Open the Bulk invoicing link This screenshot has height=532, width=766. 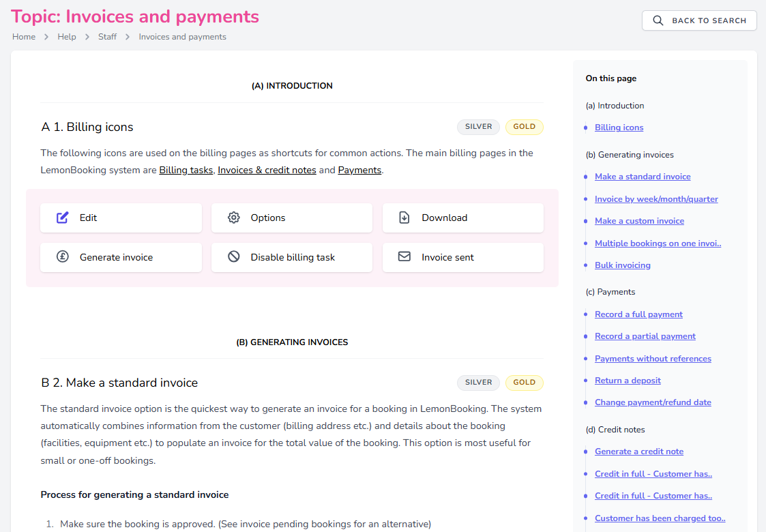[x=622, y=265]
